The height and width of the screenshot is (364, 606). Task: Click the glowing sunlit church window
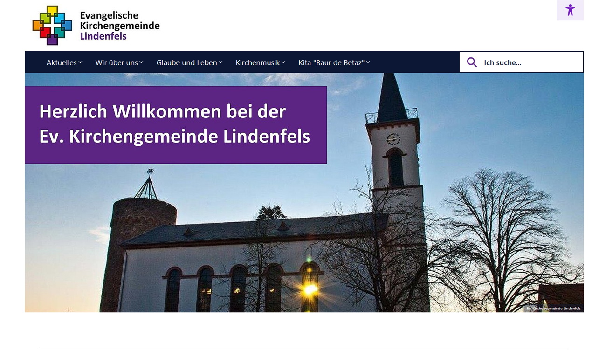pyautogui.click(x=310, y=289)
